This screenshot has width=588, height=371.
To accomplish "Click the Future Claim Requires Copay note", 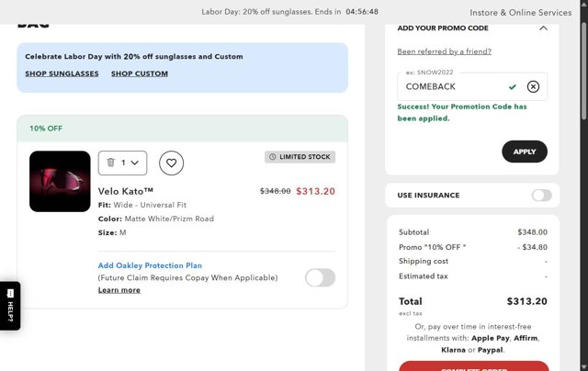I will pyautogui.click(x=187, y=277).
